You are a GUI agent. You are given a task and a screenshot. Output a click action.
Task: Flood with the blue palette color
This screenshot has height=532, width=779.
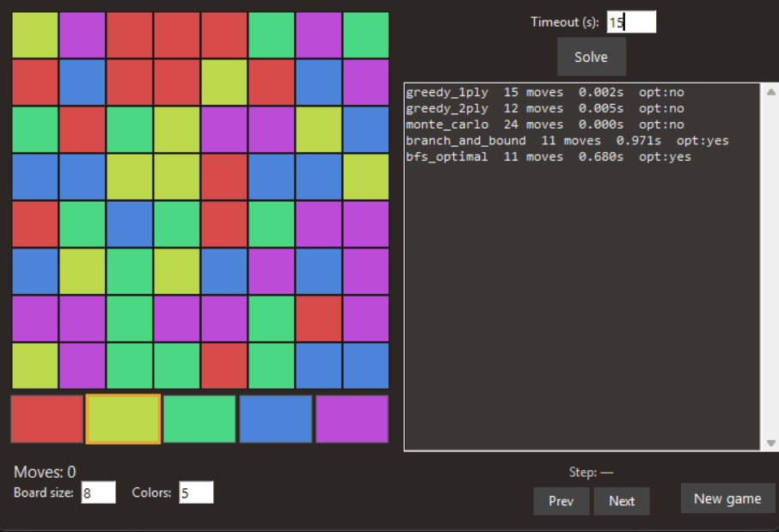point(275,419)
